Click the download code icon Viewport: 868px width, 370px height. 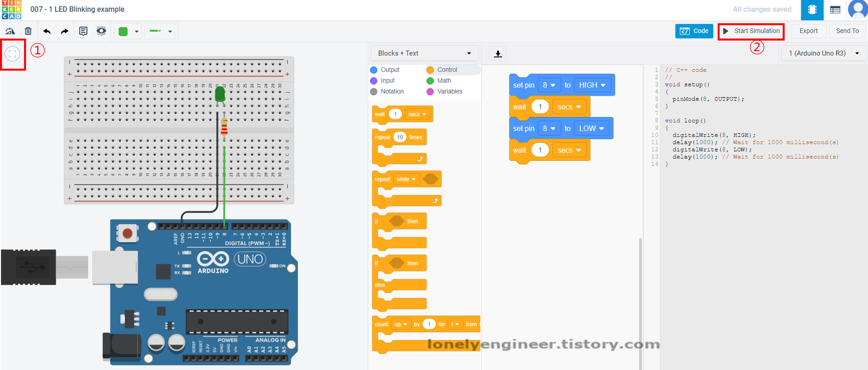pyautogui.click(x=498, y=54)
